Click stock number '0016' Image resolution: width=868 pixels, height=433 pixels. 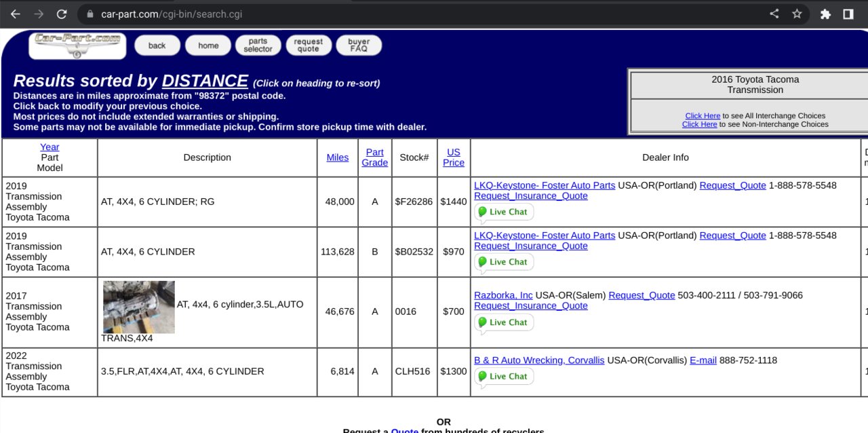(406, 312)
